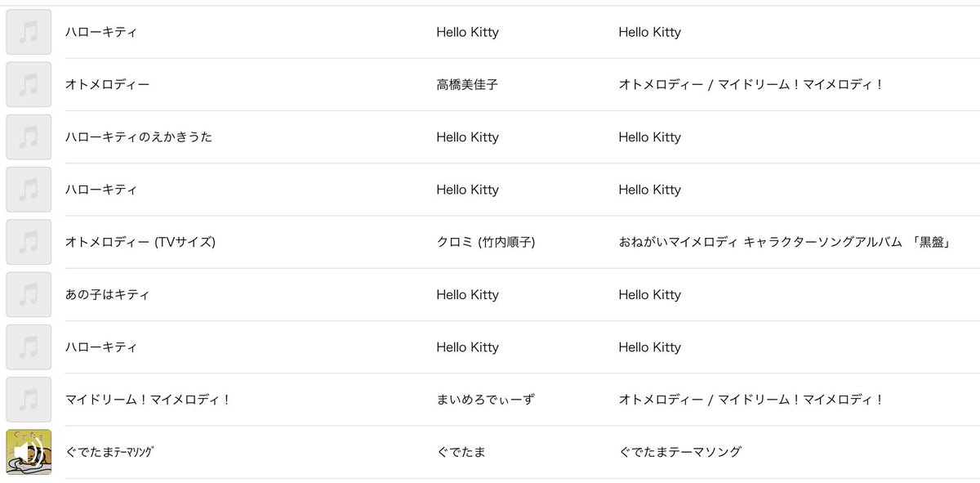The image size is (980, 483).
Task: Open ぐでたまテーマソング album artwork thumbnail
Action: (29, 452)
